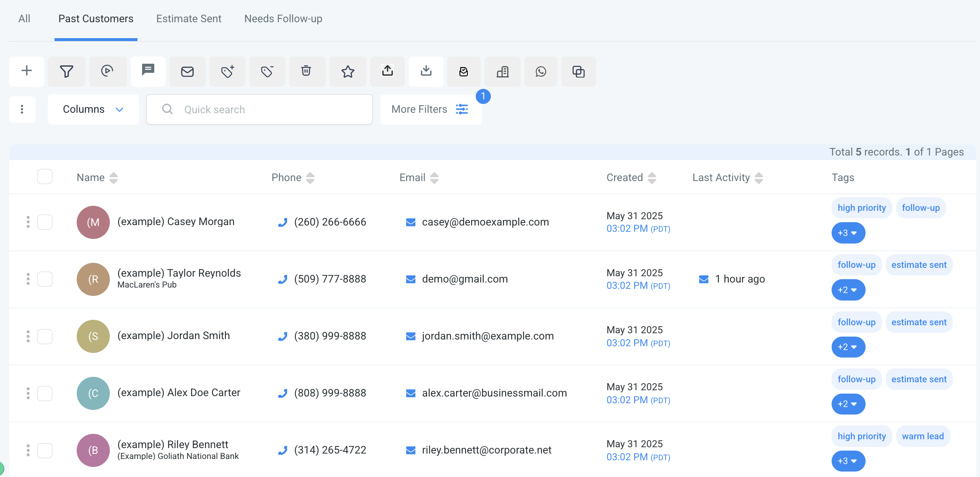Click the email envelope icon
This screenshot has height=477, width=980.
[187, 71]
